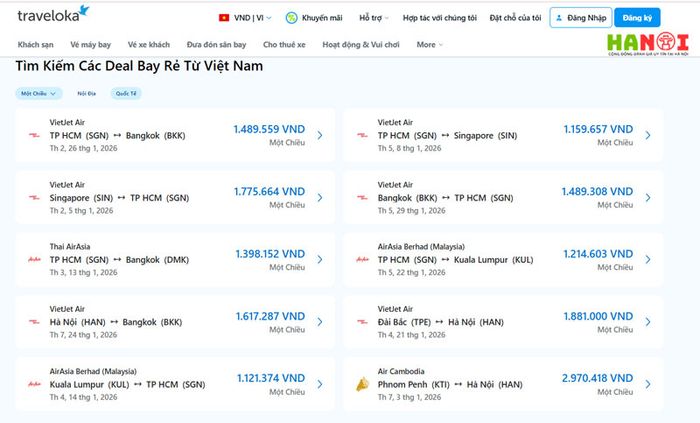Click price 1.775.664 VND
The image size is (700, 423).
click(270, 191)
